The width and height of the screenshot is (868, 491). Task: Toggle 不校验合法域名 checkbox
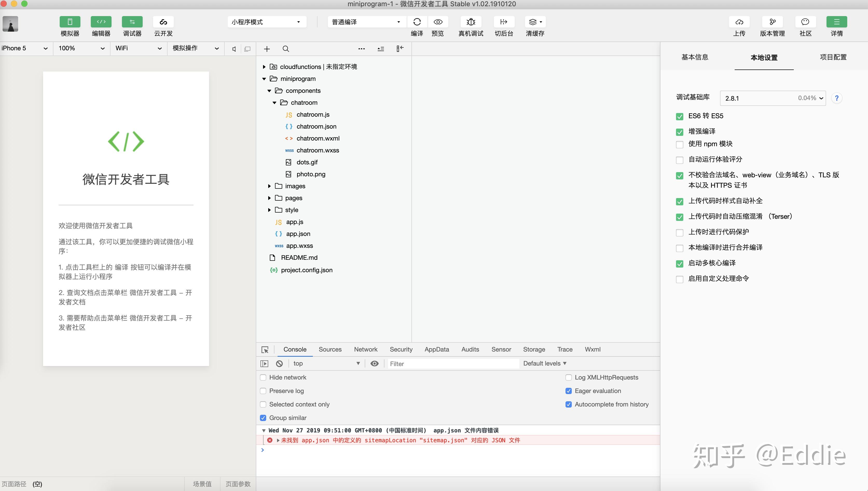click(680, 176)
